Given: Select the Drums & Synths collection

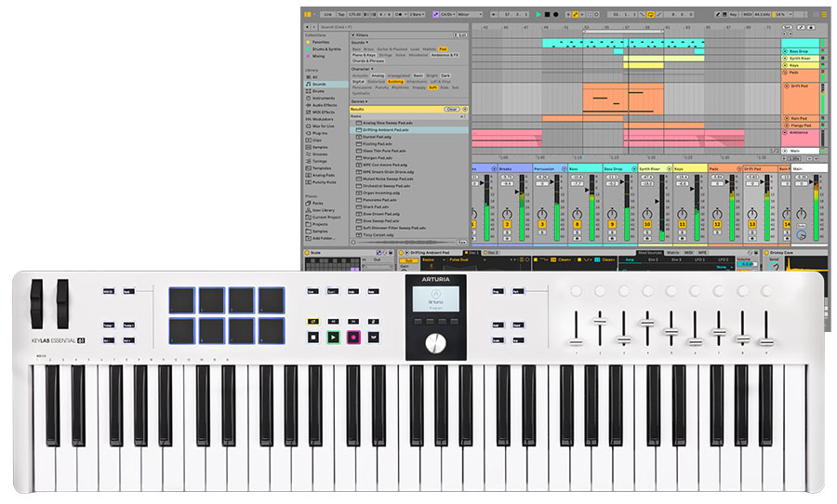Looking at the screenshot, I should click(x=326, y=49).
